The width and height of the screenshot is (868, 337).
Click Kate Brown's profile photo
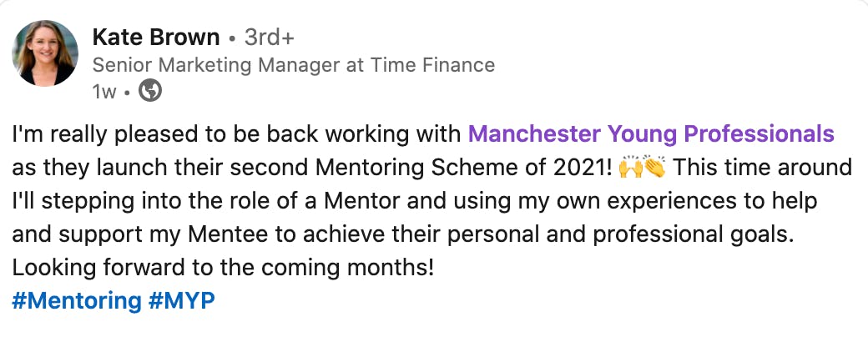[44, 53]
